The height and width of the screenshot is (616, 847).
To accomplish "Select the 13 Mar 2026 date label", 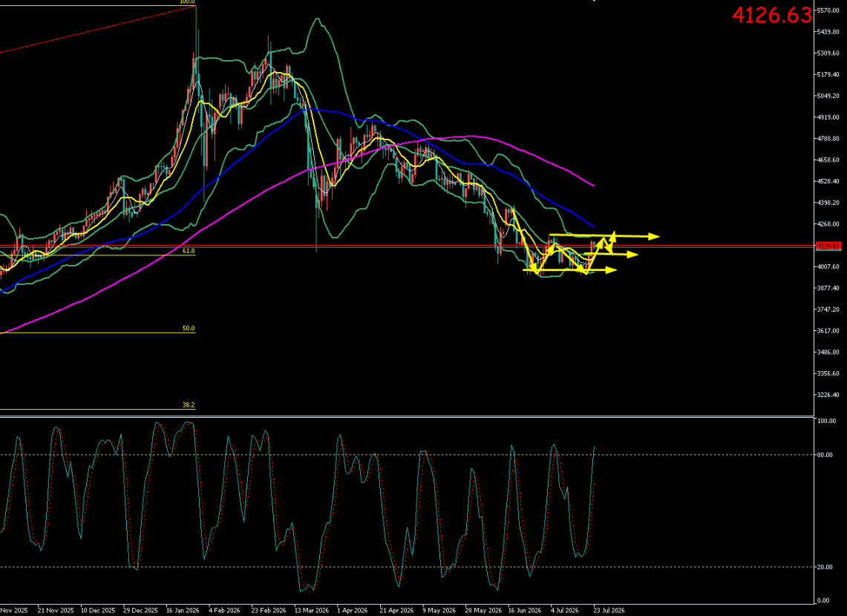I will 312,611.
